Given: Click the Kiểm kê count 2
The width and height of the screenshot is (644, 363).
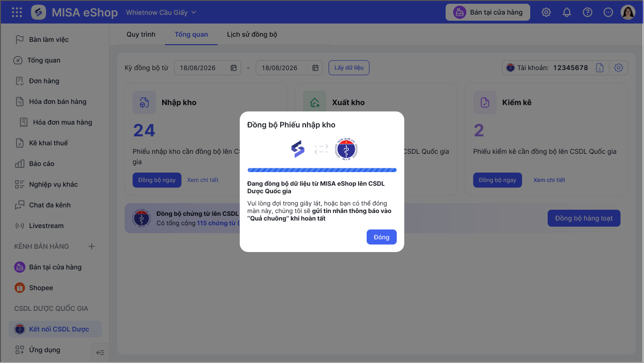Looking at the screenshot, I should 479,130.
